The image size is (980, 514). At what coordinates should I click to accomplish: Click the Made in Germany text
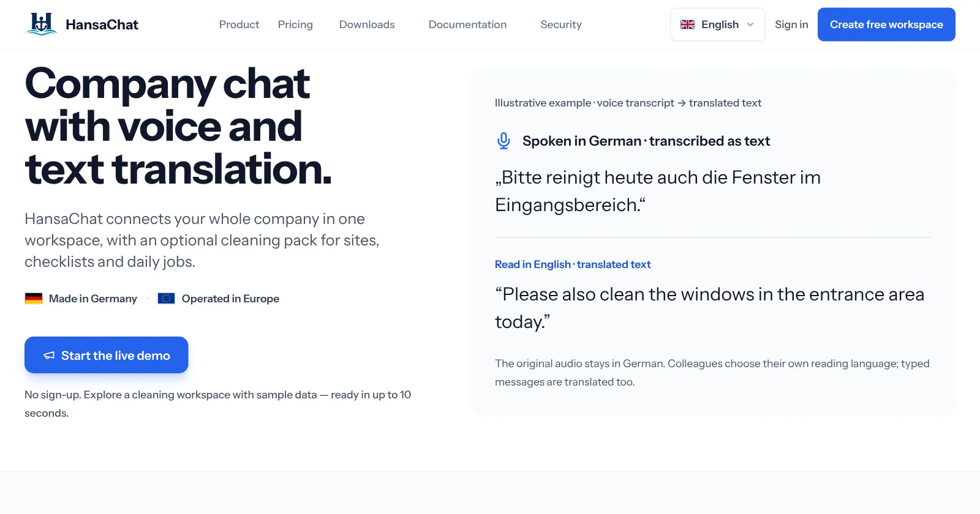(93, 299)
